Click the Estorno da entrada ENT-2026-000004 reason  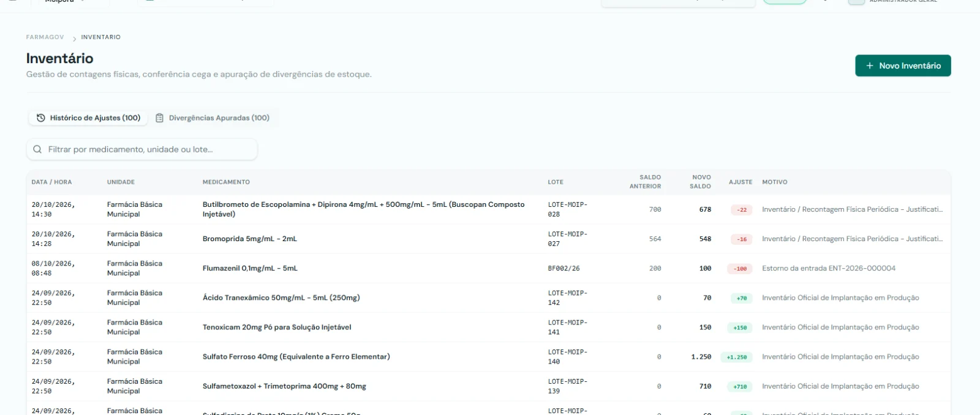tap(829, 268)
